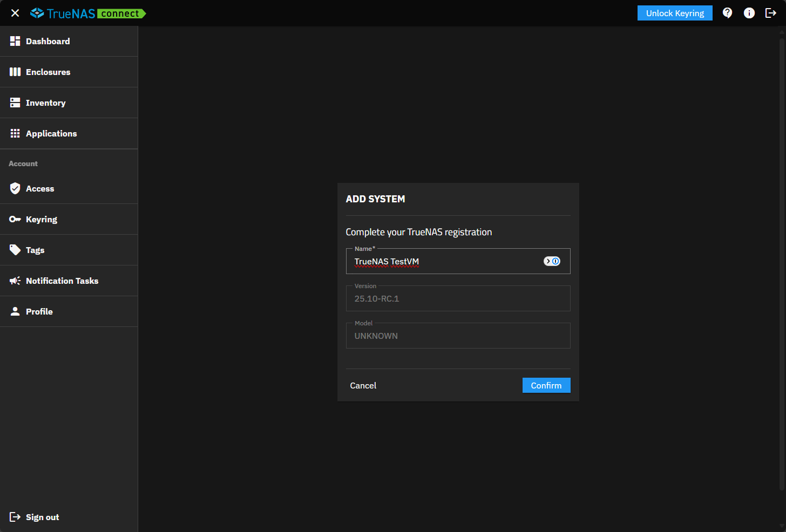The width and height of the screenshot is (786, 532).
Task: Click the Dashboard grid icon
Action: (15, 41)
